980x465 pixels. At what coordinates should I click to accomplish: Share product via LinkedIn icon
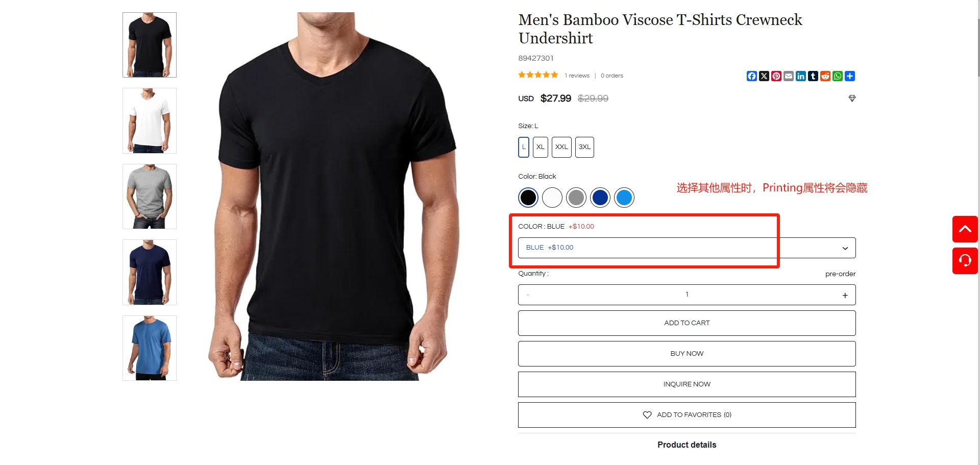(x=800, y=76)
